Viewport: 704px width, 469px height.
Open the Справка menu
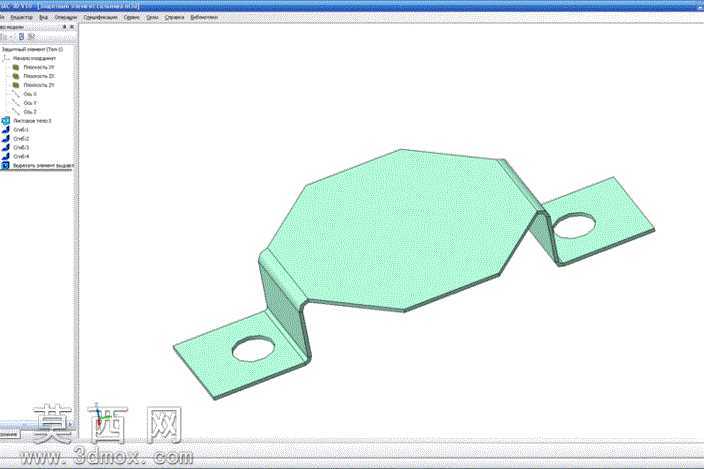[x=174, y=18]
